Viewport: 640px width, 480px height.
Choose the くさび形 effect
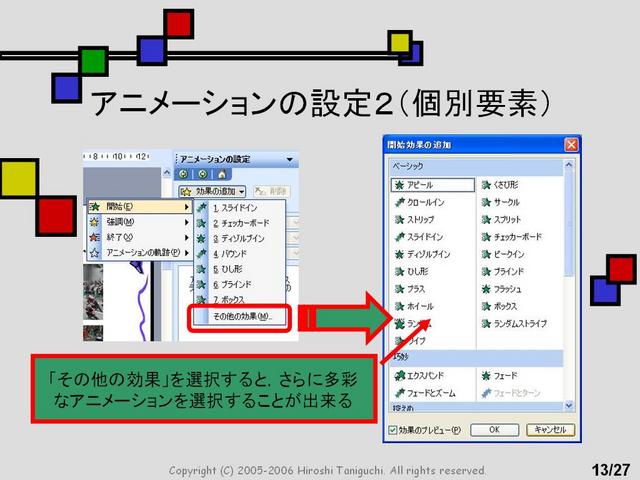pos(500,185)
